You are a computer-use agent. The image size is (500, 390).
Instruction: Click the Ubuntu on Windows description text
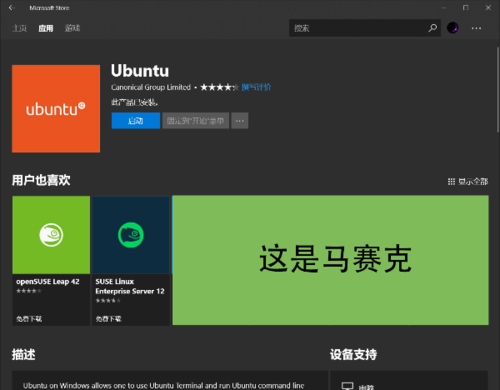[x=164, y=386]
